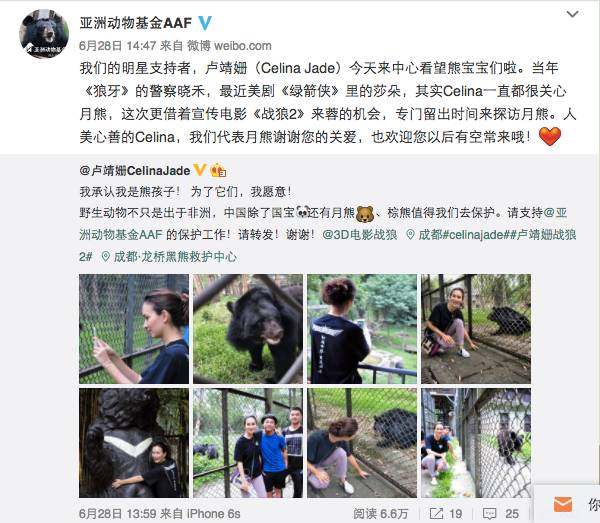This screenshot has width=600, height=523.
Task: Click the 成都 location pin icon
Action: 410,235
